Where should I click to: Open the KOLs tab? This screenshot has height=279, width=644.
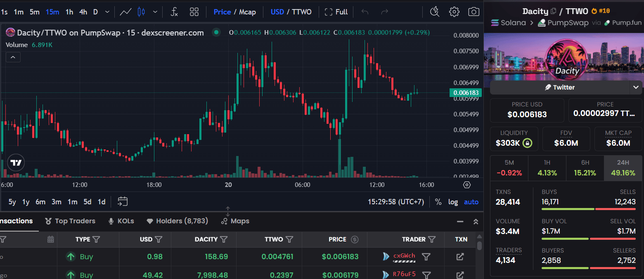click(121, 221)
